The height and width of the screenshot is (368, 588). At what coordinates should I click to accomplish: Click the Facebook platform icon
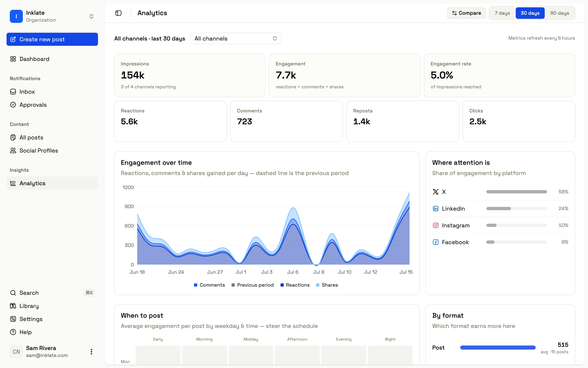tap(436, 242)
